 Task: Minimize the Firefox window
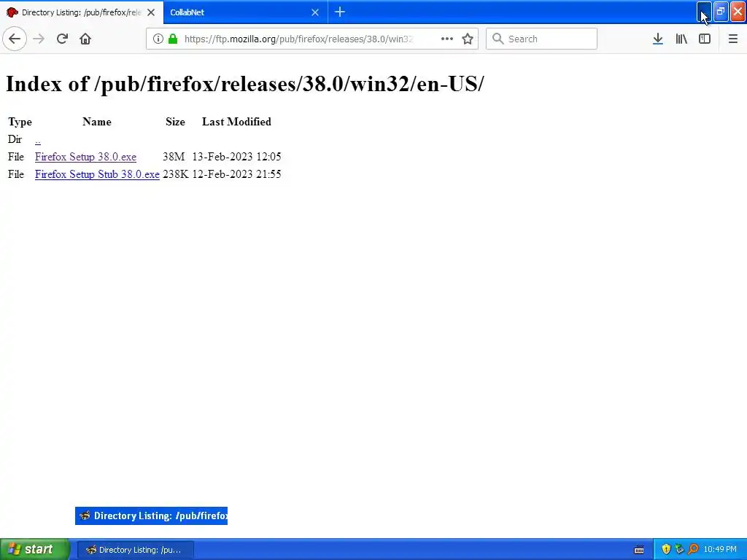[x=704, y=12]
